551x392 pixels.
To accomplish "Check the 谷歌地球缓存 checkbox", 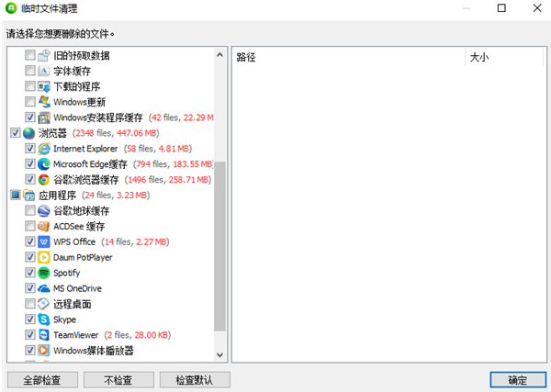I will click(x=30, y=210).
